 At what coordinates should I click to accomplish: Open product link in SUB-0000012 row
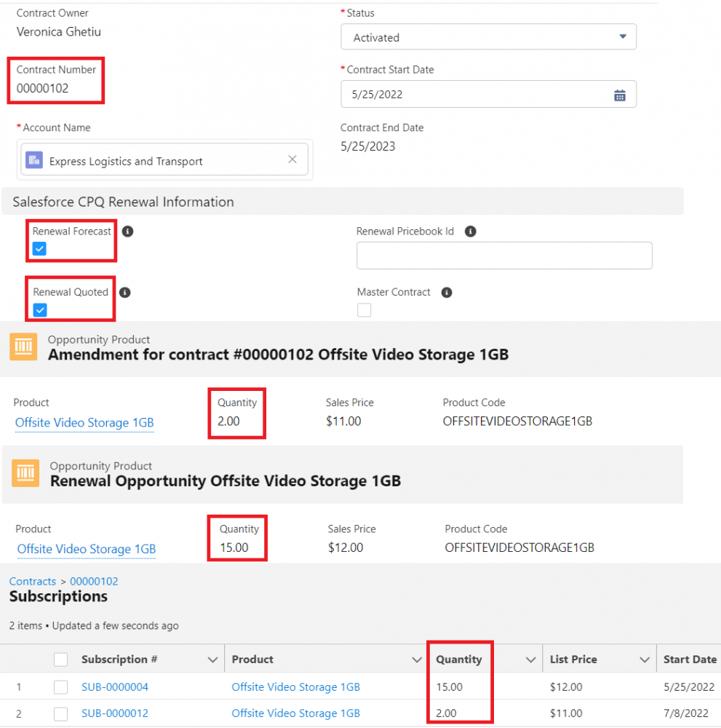295,713
